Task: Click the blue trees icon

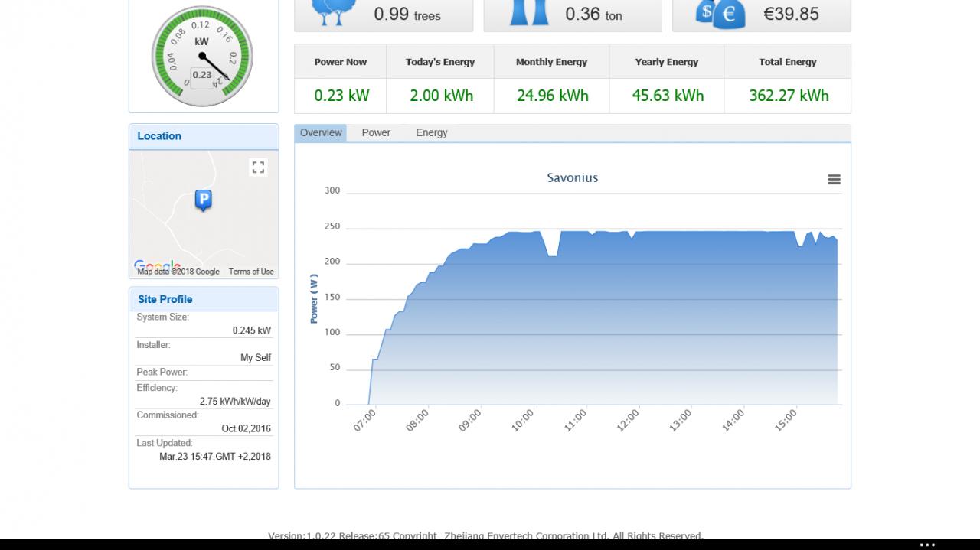Action: [332, 12]
